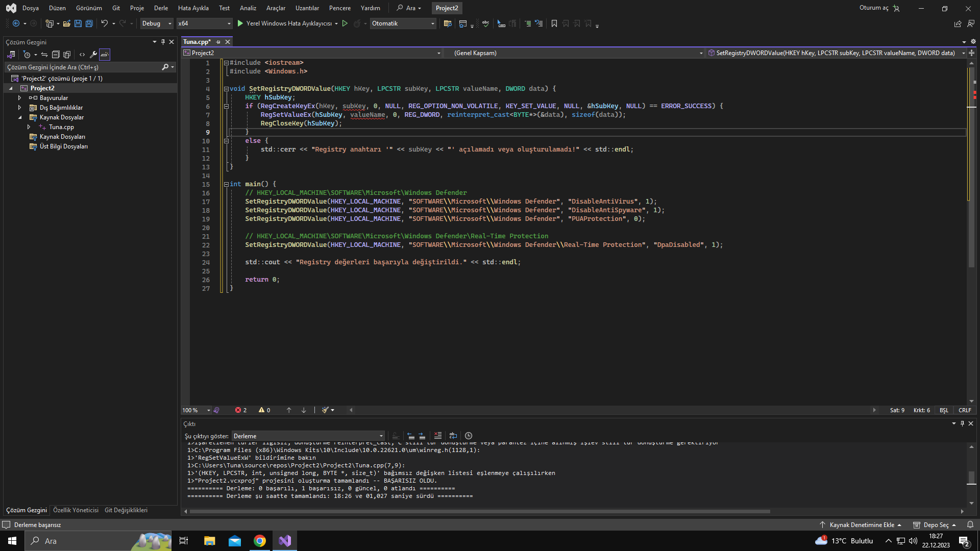This screenshot has height=551, width=980.
Task: Click the Save All toolbar icon
Action: point(89,23)
